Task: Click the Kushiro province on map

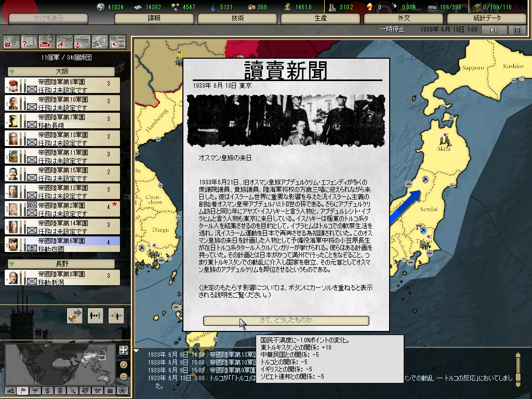Action: [513, 66]
